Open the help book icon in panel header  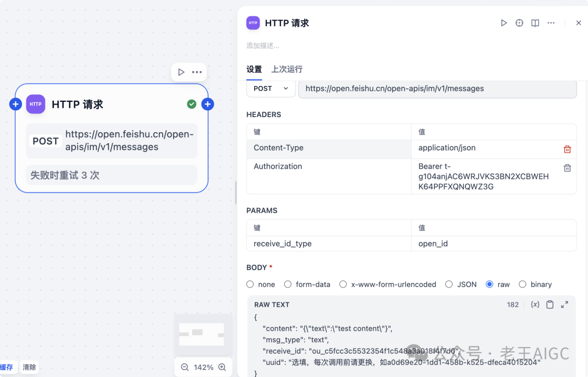click(x=535, y=23)
